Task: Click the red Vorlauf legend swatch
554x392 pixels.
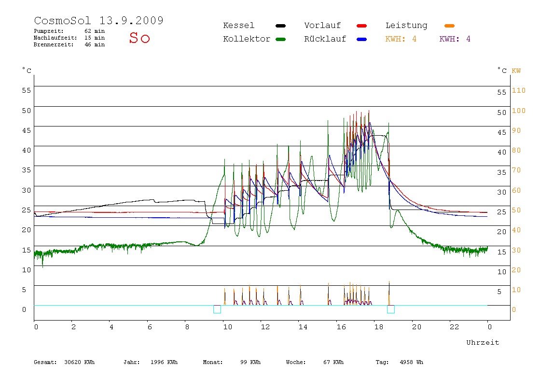Action: (362, 26)
